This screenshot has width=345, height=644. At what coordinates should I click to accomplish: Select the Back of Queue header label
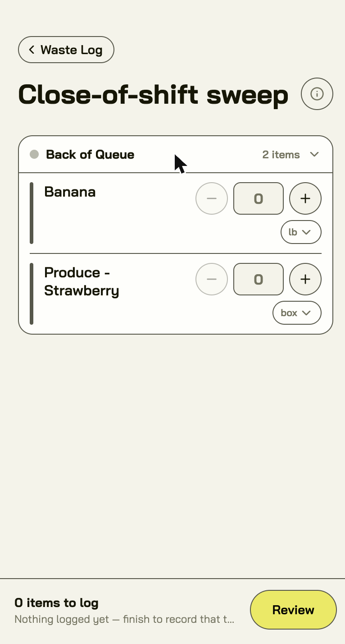[x=90, y=154]
